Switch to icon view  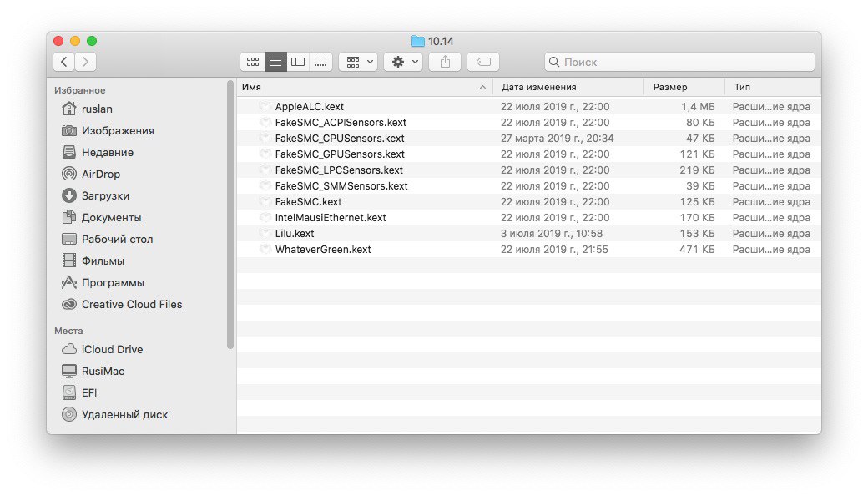[x=253, y=62]
